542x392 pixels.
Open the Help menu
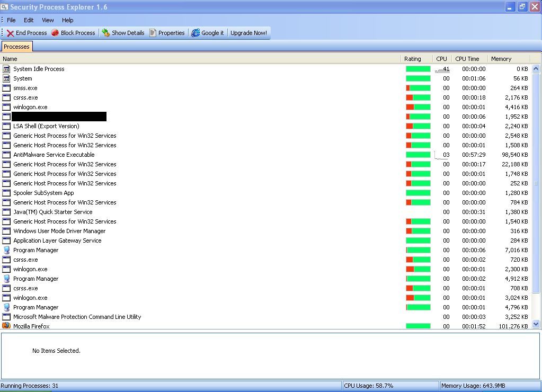67,20
